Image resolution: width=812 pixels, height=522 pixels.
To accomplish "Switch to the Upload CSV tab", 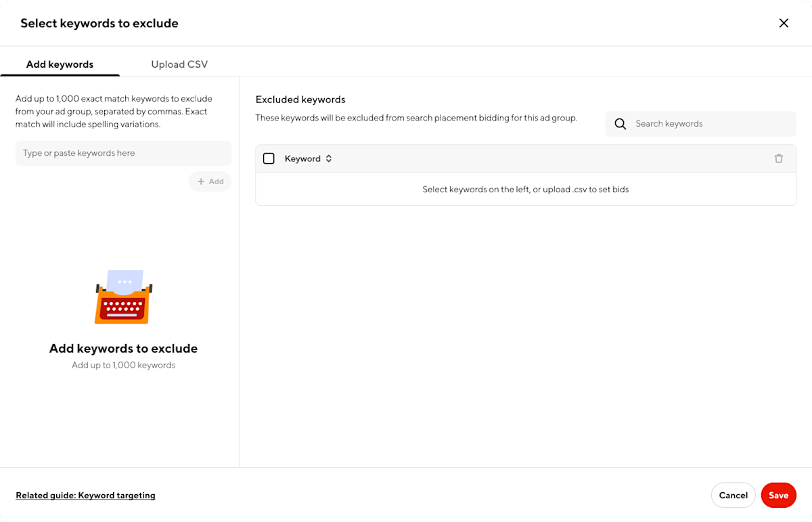I will click(x=179, y=64).
